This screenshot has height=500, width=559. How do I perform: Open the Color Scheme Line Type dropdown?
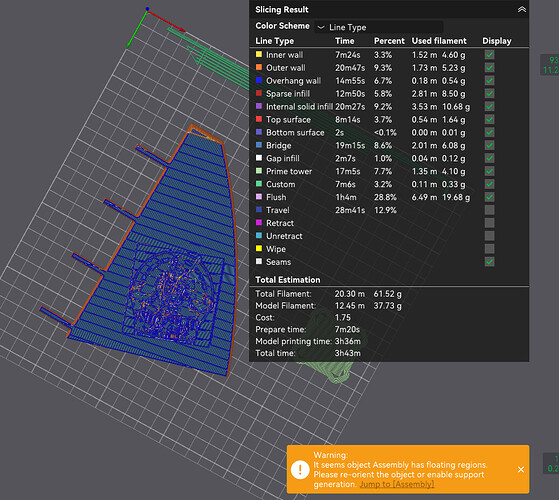[379, 27]
